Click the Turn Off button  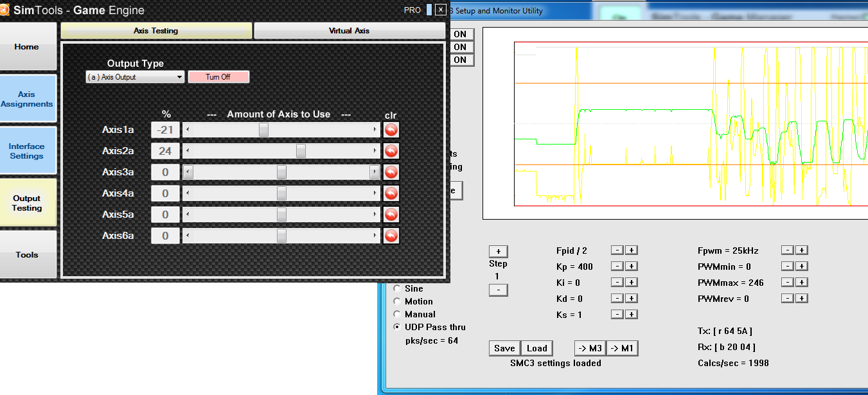218,77
